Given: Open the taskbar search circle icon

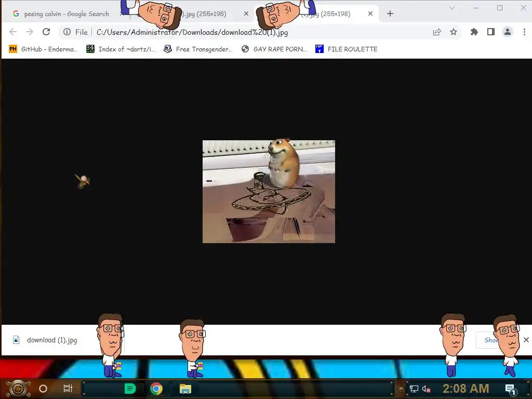Looking at the screenshot, I should (43, 389).
